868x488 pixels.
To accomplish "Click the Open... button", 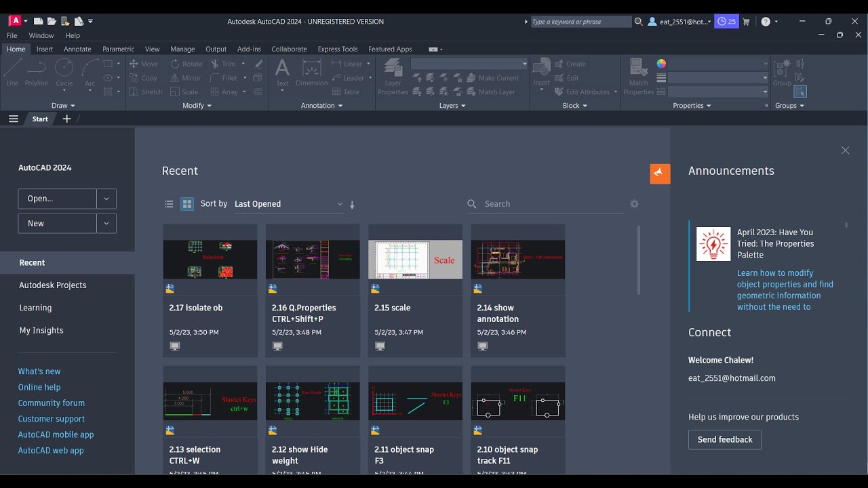I will tap(57, 199).
